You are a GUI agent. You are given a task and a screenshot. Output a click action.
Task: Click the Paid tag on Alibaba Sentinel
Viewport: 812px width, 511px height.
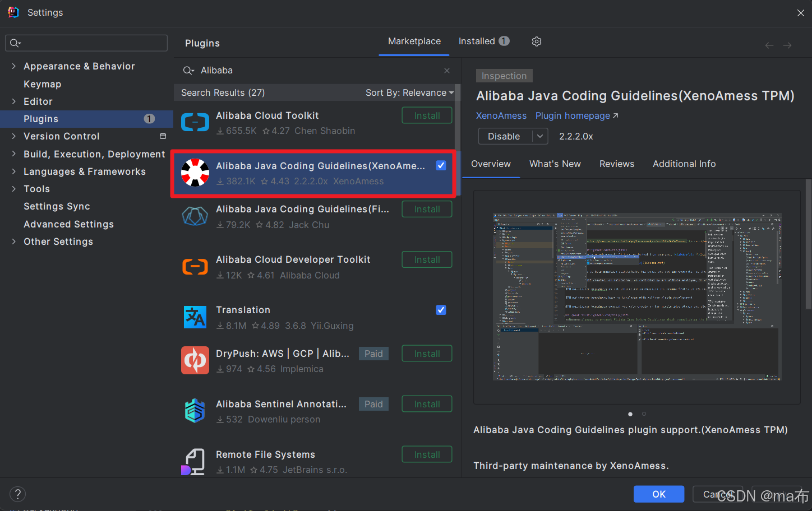(373, 404)
